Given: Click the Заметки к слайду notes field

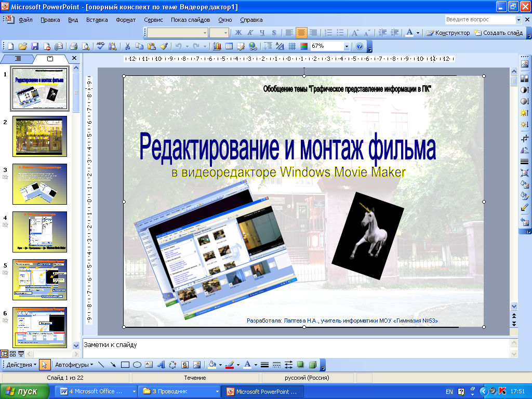Looking at the screenshot, I should 296,348.
